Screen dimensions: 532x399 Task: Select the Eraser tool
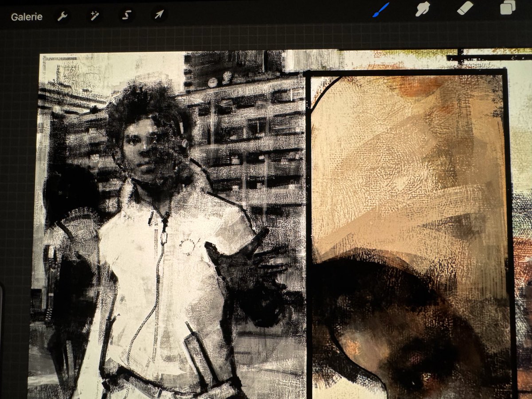[465, 8]
